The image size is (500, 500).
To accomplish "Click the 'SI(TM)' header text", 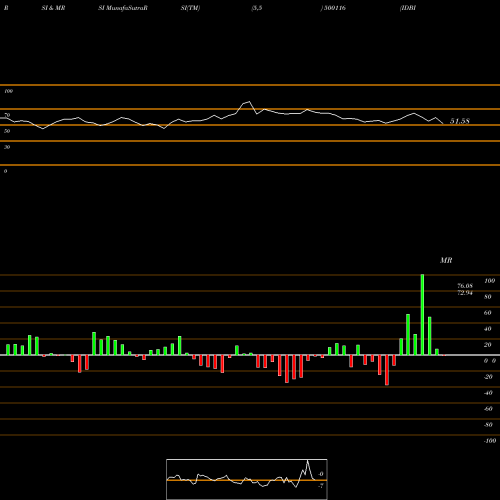I will (190, 8).
